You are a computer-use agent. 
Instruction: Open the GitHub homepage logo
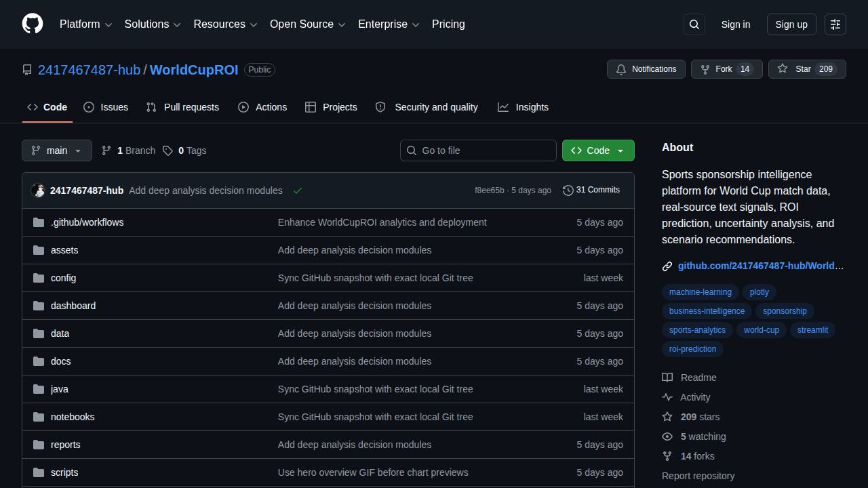coord(33,24)
